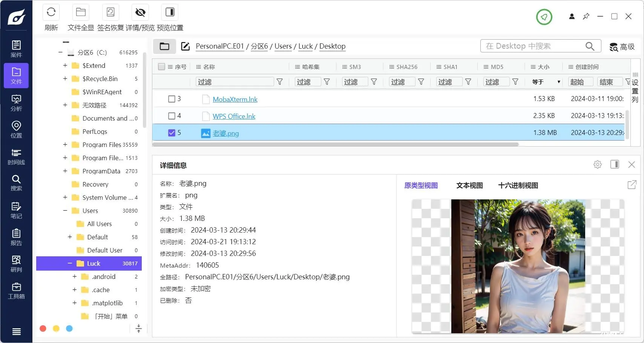Click the funnel icon beside 名称 filter
644x343 pixels.
point(280,82)
